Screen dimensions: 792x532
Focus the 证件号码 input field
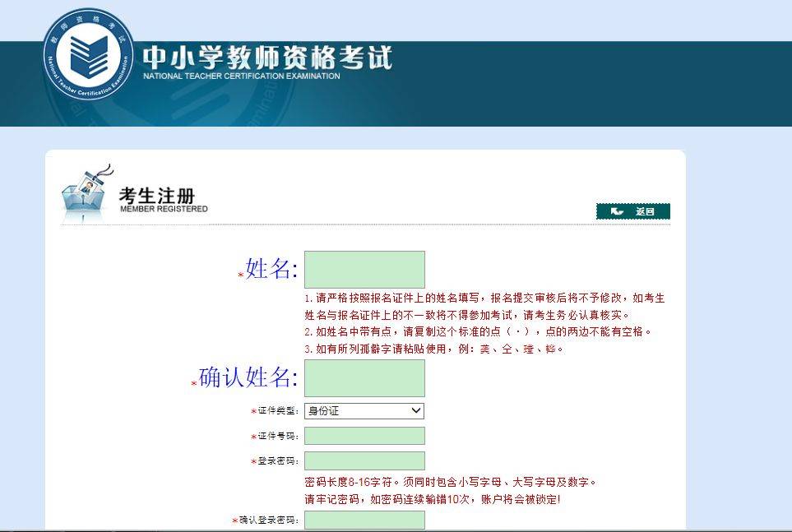coord(364,436)
